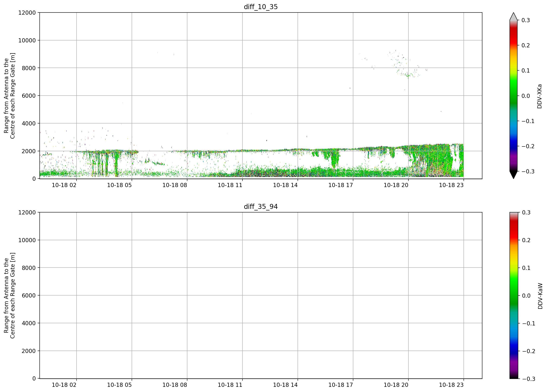Click the −0.1 tick on DDV-KaW colorbar
The width and height of the screenshot is (547, 392).
(x=528, y=323)
